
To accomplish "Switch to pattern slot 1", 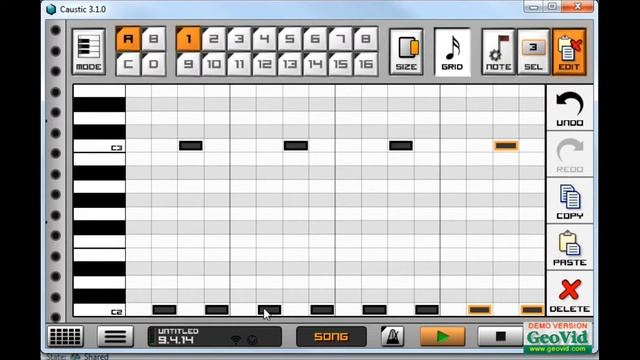I will [189, 39].
